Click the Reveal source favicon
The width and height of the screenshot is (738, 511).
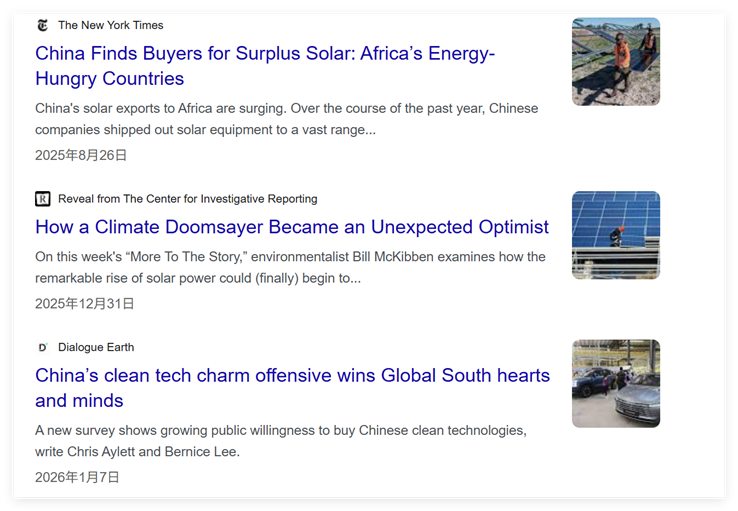pyautogui.click(x=42, y=199)
